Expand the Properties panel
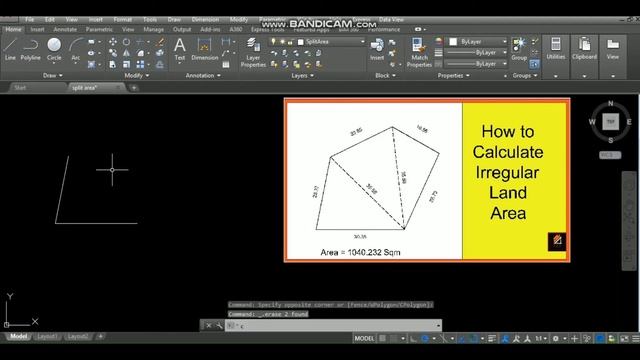This screenshot has width=640, height=360. [453, 76]
